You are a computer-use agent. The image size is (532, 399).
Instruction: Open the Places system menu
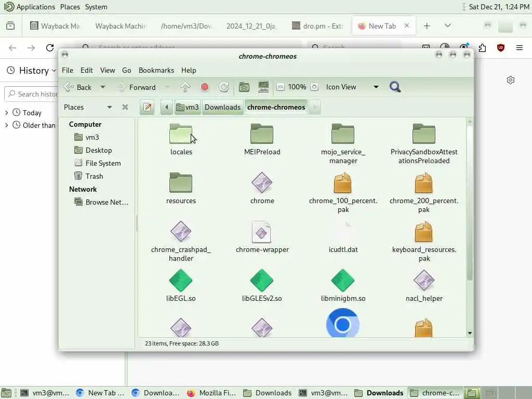click(x=70, y=7)
